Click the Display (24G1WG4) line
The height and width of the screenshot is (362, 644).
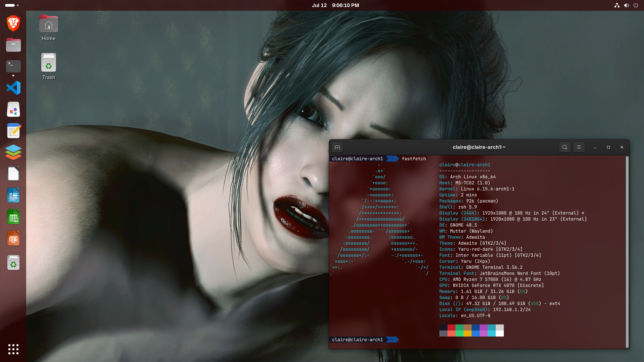click(x=513, y=219)
